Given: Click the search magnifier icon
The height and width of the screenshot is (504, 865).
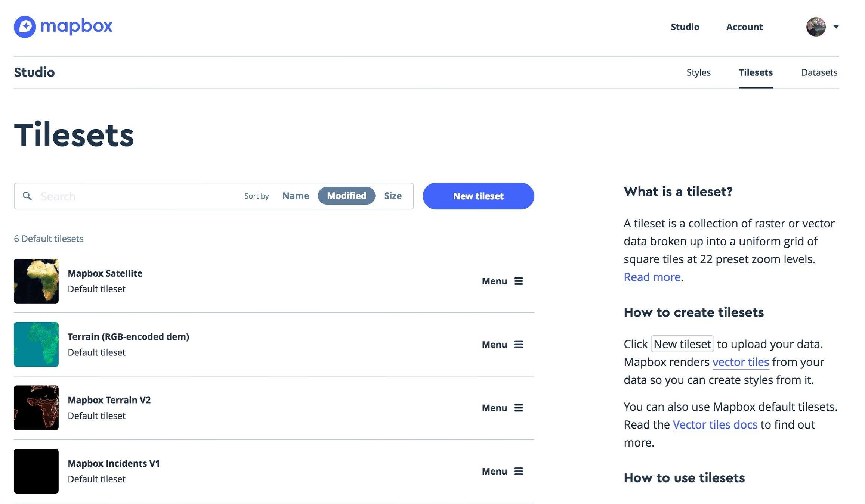Looking at the screenshot, I should point(27,196).
